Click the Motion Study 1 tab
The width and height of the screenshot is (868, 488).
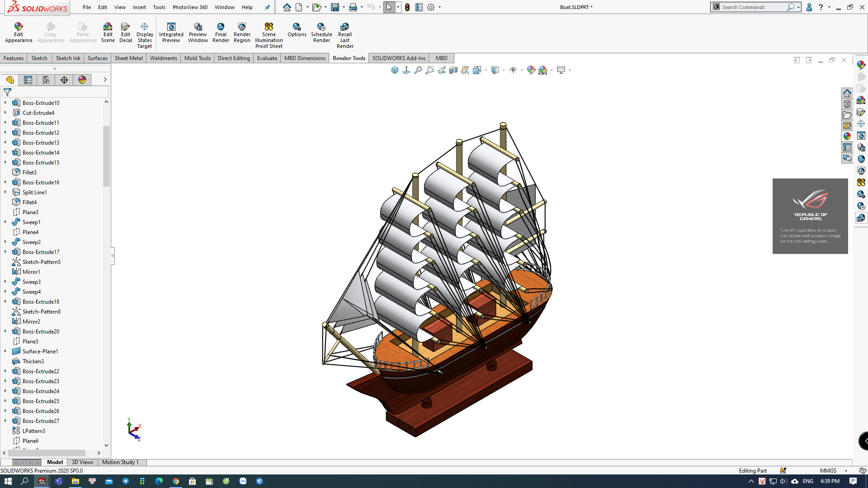tap(120, 462)
